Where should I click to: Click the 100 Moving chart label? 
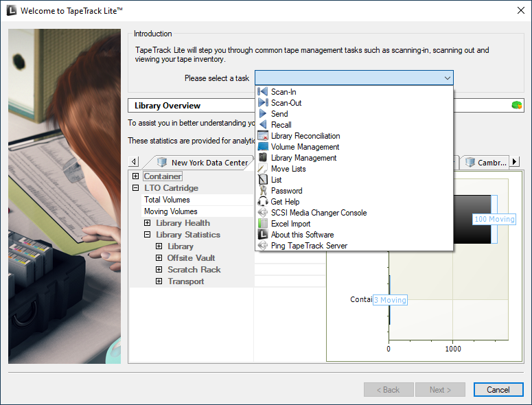tap(494, 219)
